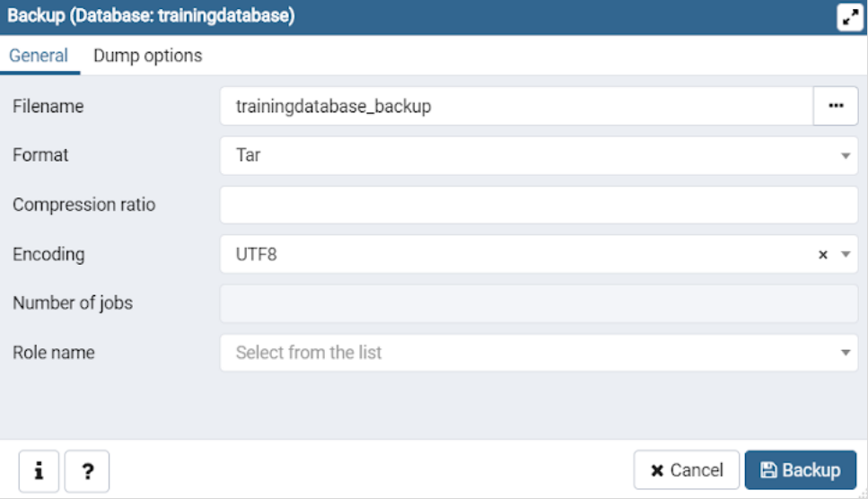Expand the Role name 'Select from the list' box
The width and height of the screenshot is (868, 499).
pos(530,354)
